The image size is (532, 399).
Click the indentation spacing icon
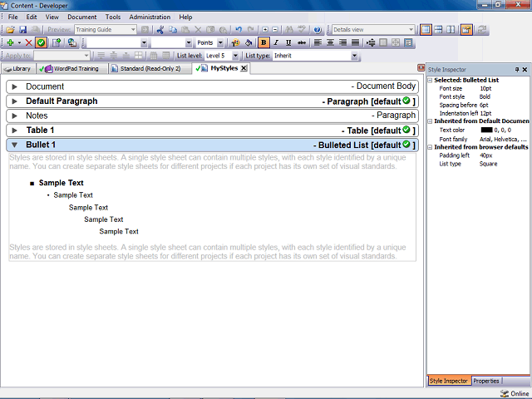click(x=371, y=42)
